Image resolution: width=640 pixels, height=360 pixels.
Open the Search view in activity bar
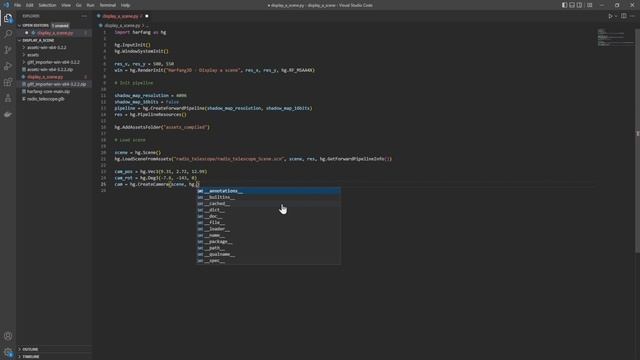click(x=8, y=33)
